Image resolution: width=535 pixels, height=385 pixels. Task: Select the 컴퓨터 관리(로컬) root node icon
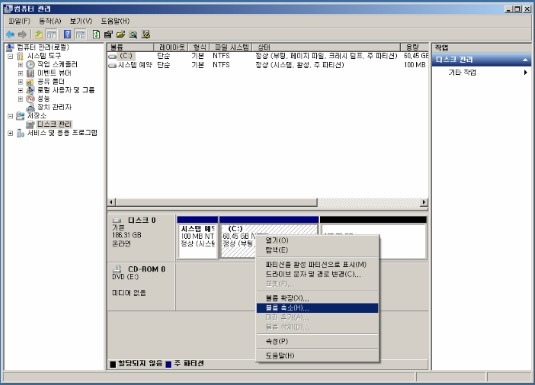pos(11,47)
